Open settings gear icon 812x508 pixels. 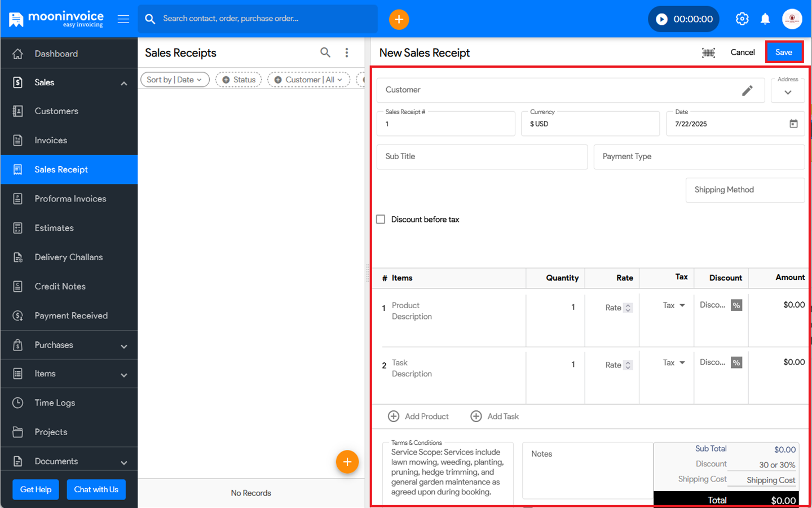tap(742, 19)
